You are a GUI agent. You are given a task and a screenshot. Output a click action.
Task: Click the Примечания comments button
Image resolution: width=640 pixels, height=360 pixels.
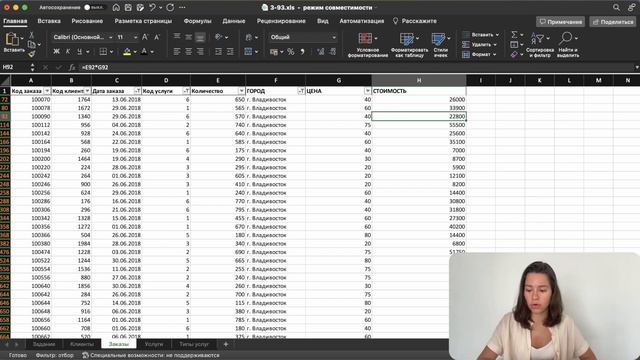pos(560,22)
